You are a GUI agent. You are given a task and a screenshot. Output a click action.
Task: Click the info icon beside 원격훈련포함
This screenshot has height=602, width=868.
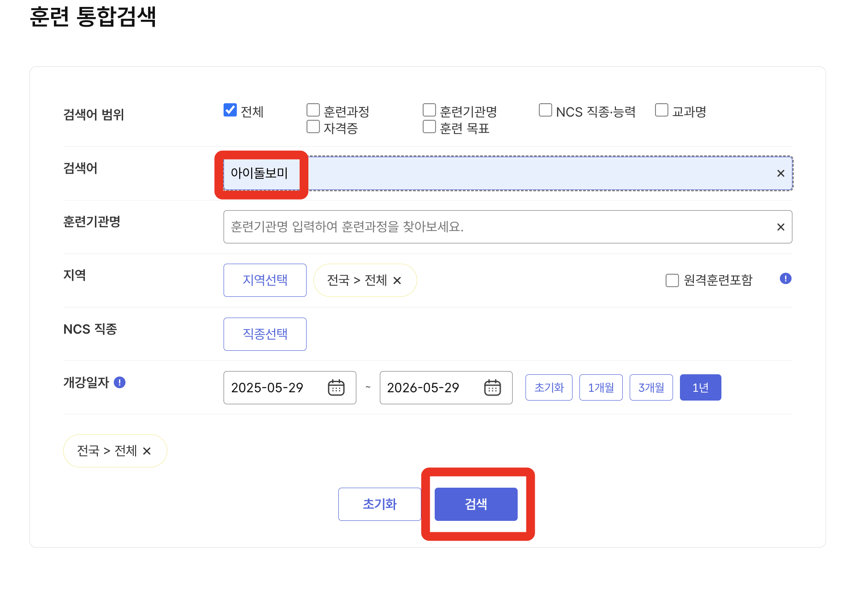[786, 278]
